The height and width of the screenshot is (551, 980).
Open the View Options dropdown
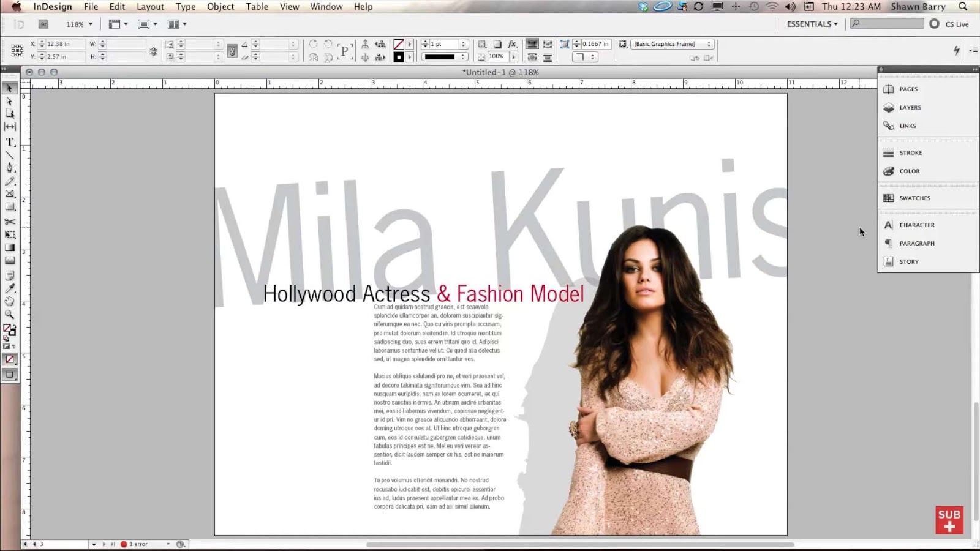(x=118, y=24)
